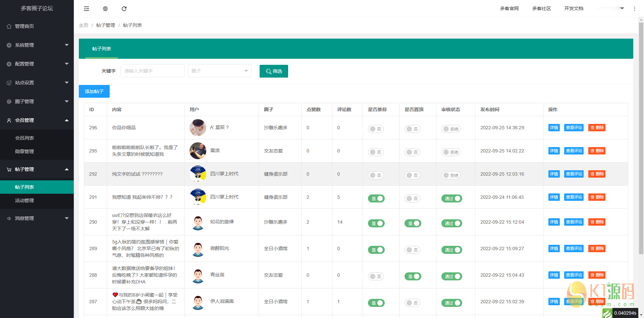Click the avatar of user 雷滨
Viewport: 644px width, 318px height.
[x=198, y=151]
